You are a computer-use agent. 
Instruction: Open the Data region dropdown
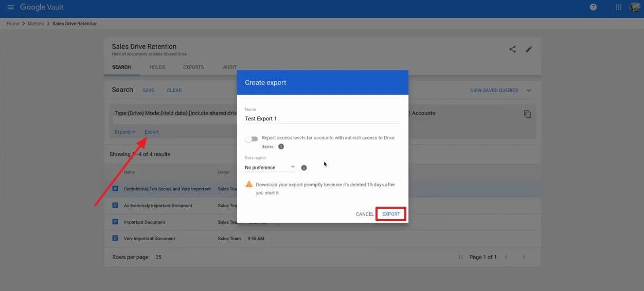pyautogui.click(x=270, y=168)
